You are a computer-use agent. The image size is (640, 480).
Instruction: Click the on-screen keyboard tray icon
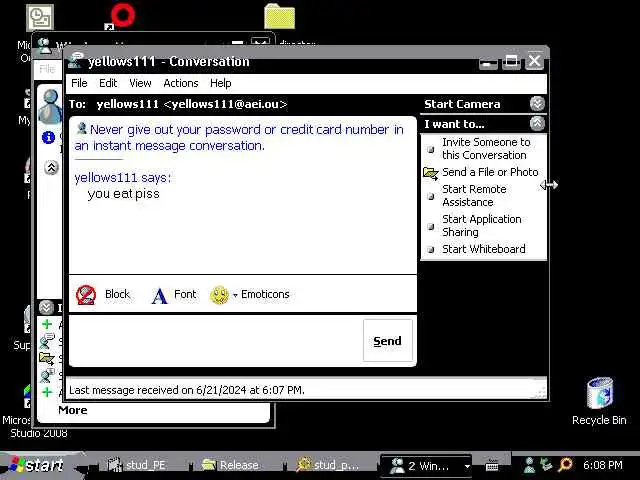(x=492, y=465)
